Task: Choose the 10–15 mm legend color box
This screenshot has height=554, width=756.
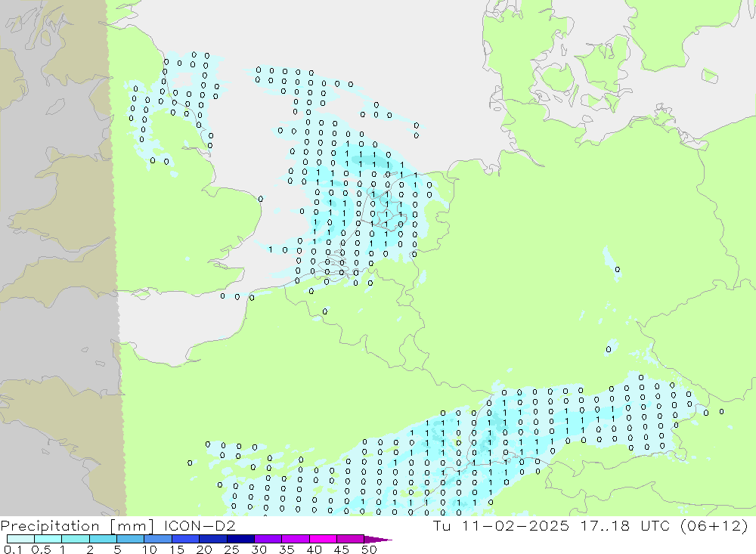Action: (x=158, y=539)
